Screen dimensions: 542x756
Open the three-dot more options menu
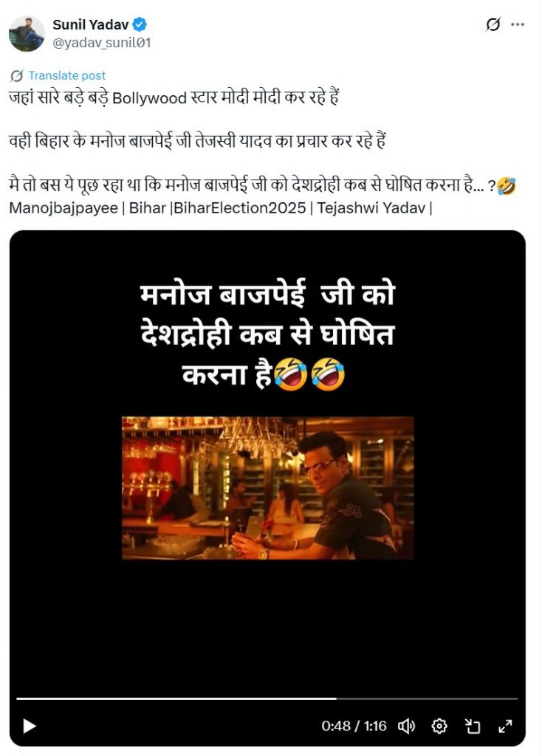coord(518,24)
